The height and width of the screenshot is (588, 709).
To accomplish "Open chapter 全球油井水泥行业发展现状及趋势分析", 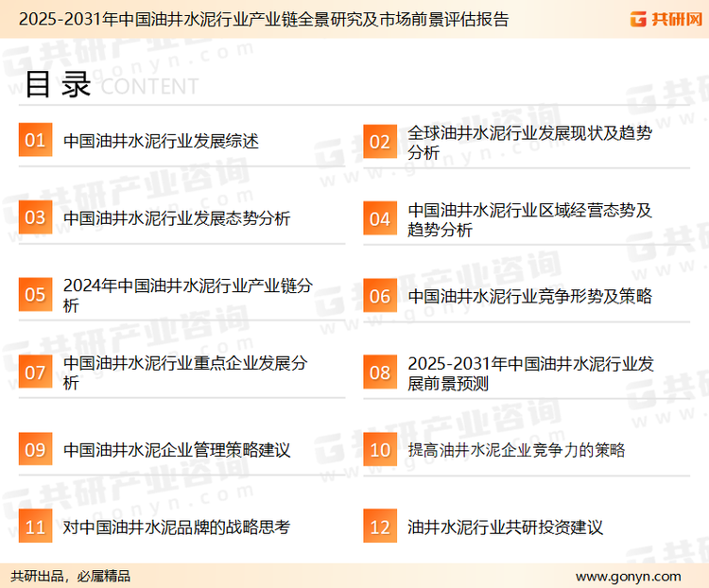I will (530, 143).
